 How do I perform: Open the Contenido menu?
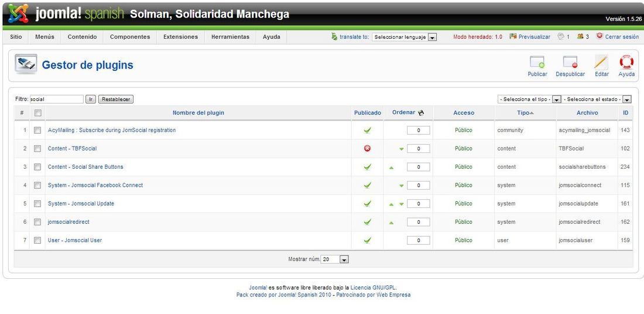point(82,36)
